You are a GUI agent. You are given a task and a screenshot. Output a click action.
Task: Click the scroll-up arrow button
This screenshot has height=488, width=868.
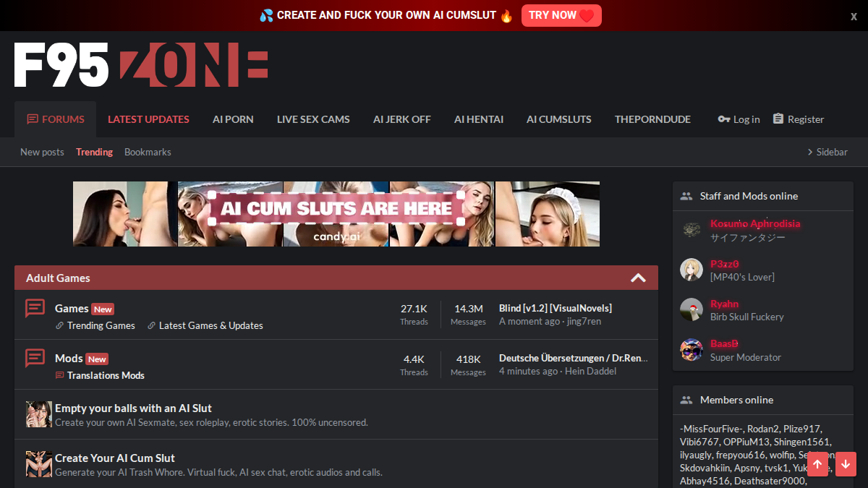[817, 464]
